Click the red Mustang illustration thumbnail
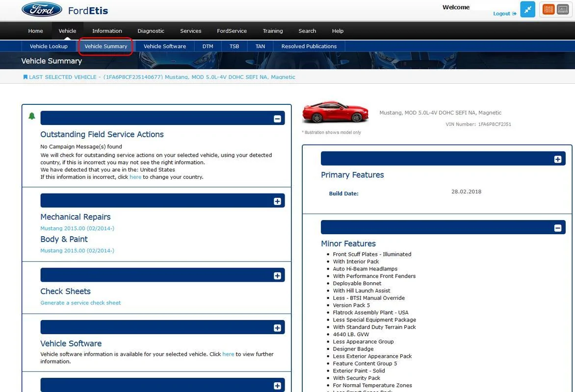This screenshot has width=575, height=392. click(x=335, y=112)
